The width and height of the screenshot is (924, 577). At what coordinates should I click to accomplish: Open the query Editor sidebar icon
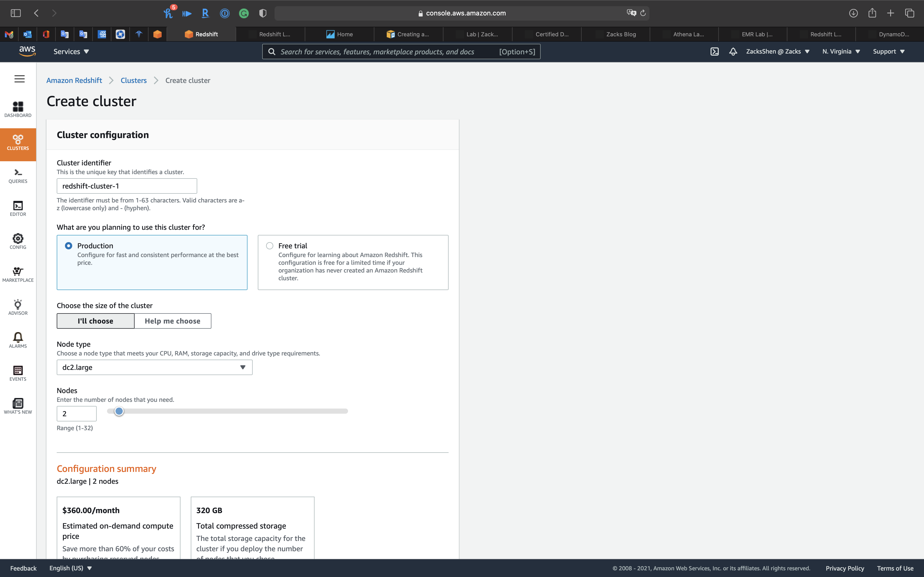pyautogui.click(x=18, y=208)
